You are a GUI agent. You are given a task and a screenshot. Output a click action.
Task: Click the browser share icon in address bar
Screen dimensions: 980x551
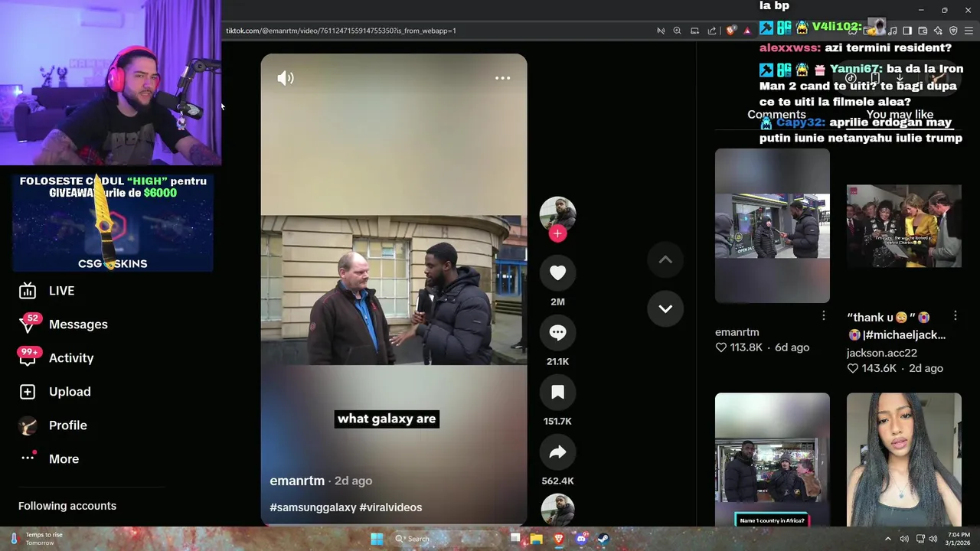tap(712, 31)
